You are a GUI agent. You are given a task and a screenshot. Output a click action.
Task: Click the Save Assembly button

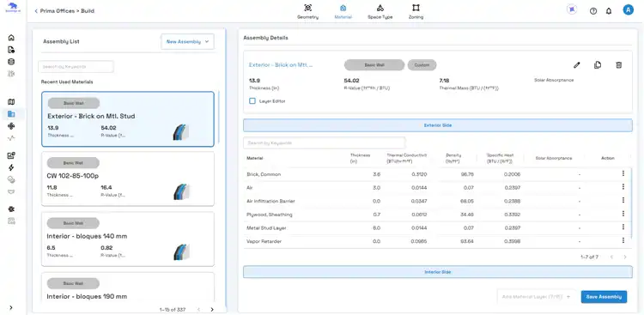pyautogui.click(x=604, y=296)
